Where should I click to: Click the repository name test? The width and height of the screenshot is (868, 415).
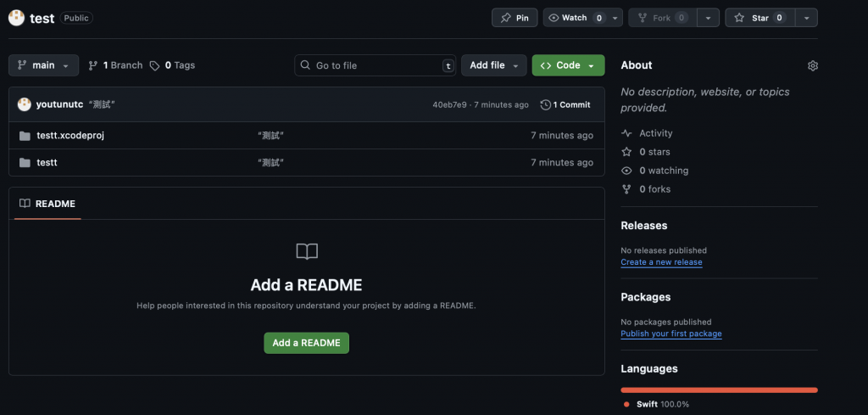click(42, 19)
